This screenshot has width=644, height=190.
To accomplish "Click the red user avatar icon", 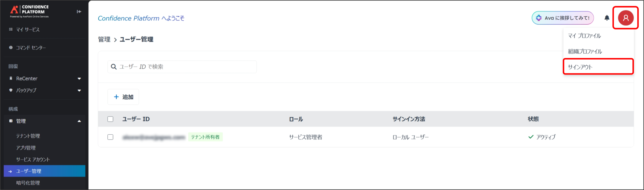I will (626, 18).
